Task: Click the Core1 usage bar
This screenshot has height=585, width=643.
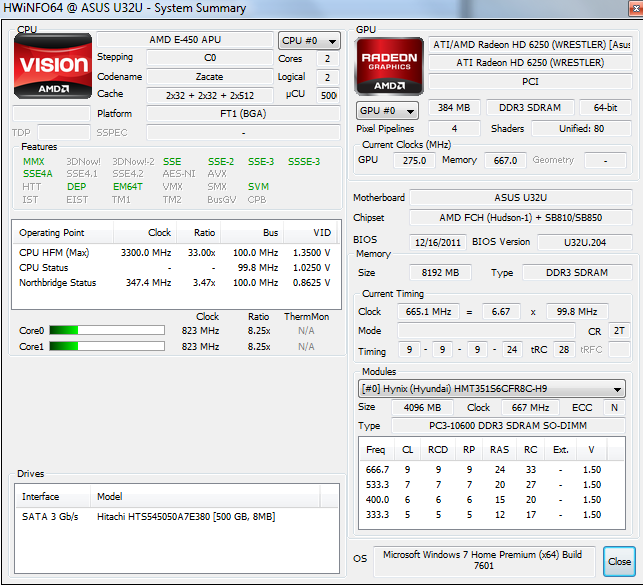Action: coord(107,346)
